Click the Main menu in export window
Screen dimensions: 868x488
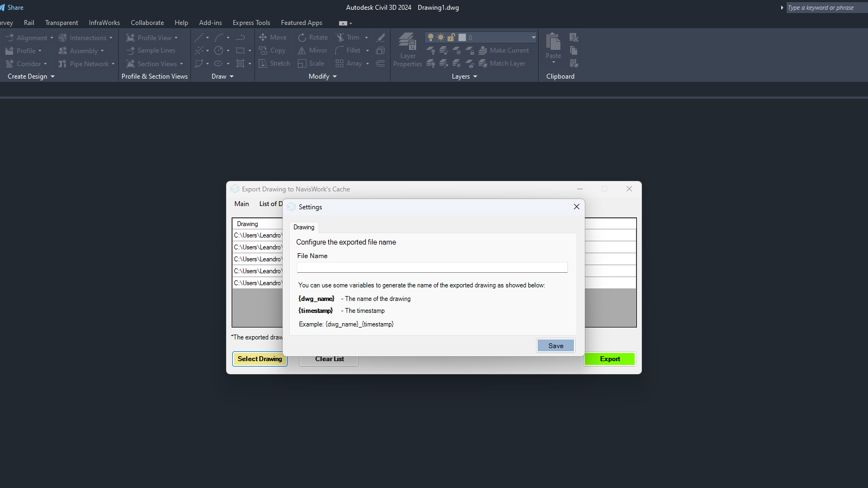coord(241,204)
